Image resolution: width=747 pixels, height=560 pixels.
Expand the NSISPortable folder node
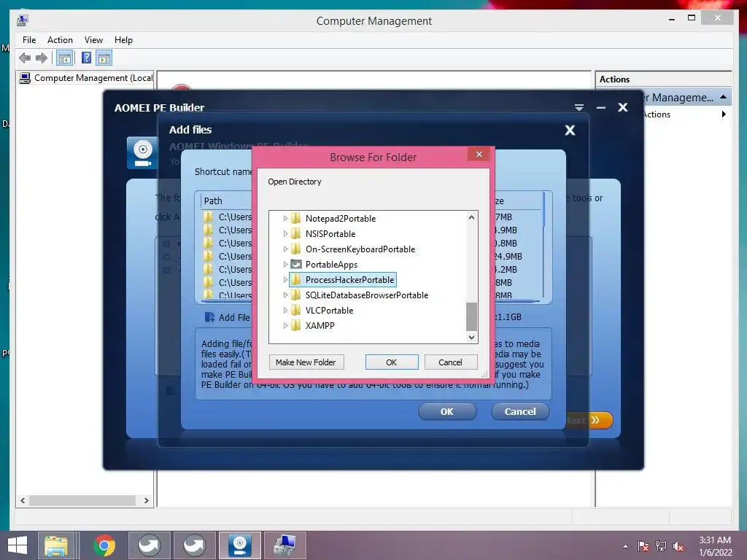coord(285,234)
